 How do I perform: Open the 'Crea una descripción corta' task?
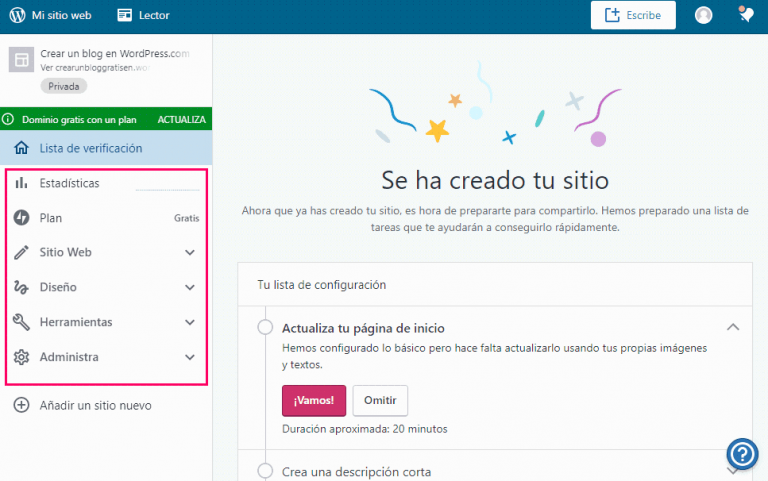click(x=357, y=472)
